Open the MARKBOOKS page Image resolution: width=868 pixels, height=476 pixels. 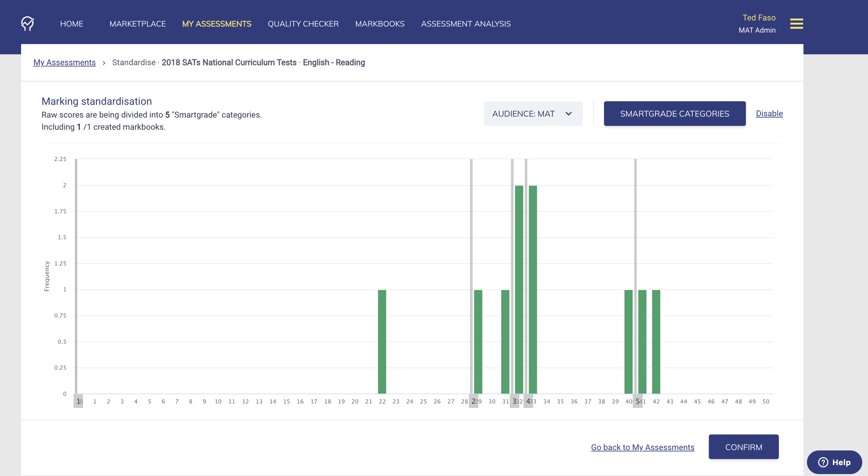pyautogui.click(x=380, y=24)
